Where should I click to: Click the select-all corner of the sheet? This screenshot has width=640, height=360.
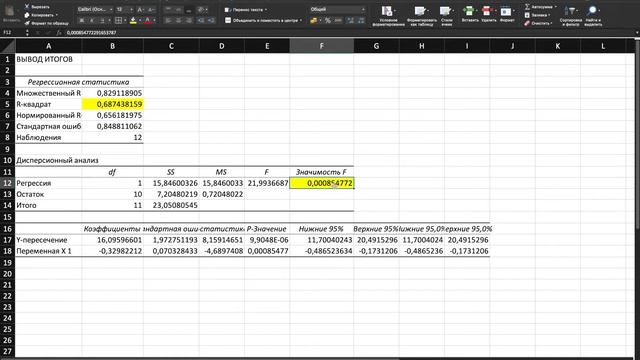pos(7,46)
